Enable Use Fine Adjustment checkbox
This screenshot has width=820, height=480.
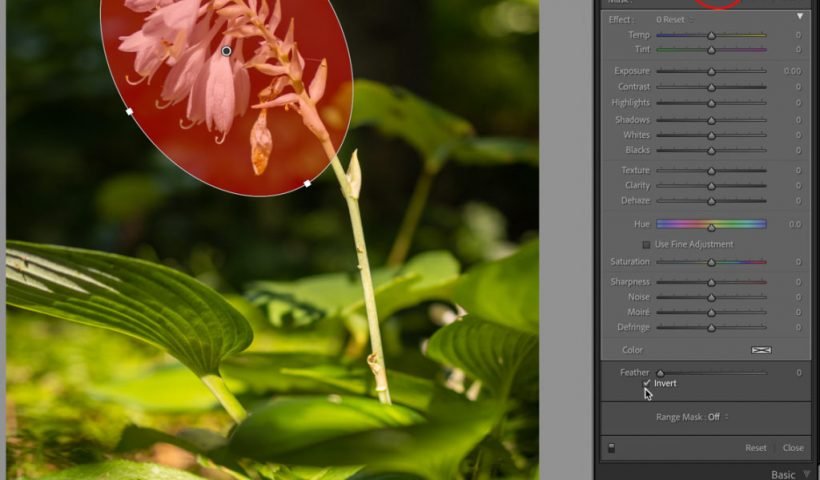pyautogui.click(x=646, y=245)
